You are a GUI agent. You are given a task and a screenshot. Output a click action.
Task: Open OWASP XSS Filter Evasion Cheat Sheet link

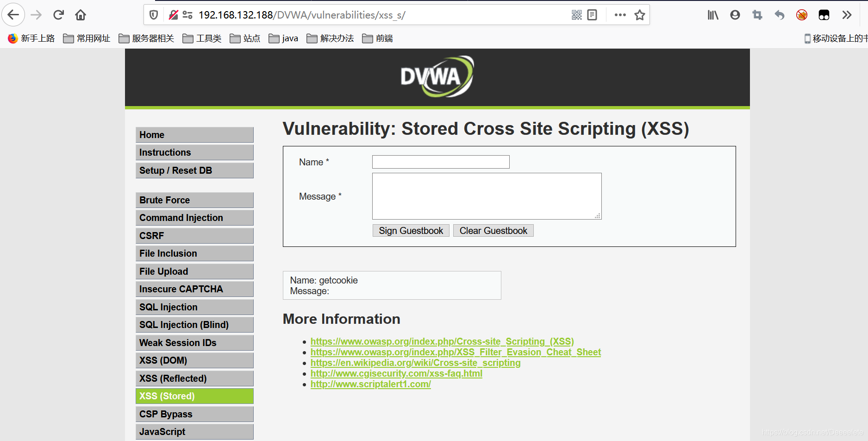[456, 352]
